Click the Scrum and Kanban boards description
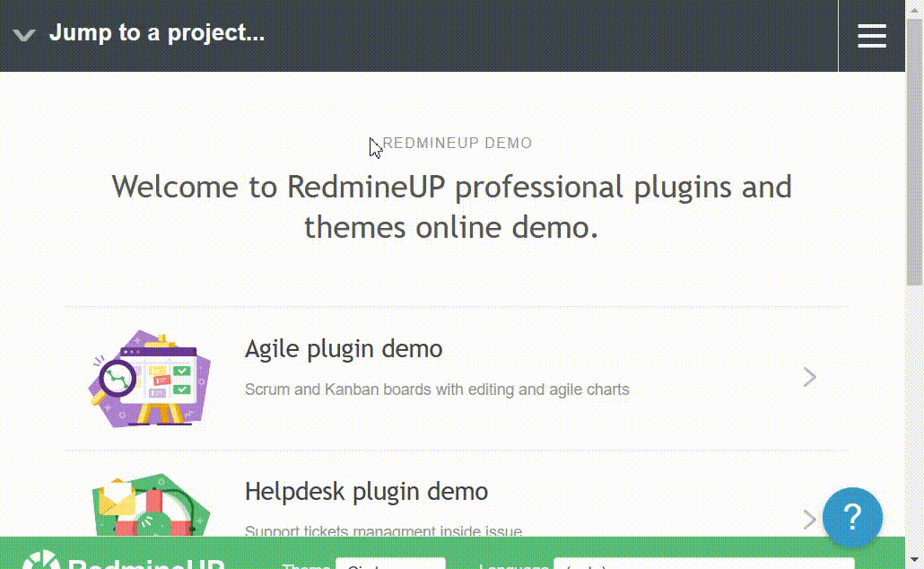The height and width of the screenshot is (569, 924). click(437, 390)
